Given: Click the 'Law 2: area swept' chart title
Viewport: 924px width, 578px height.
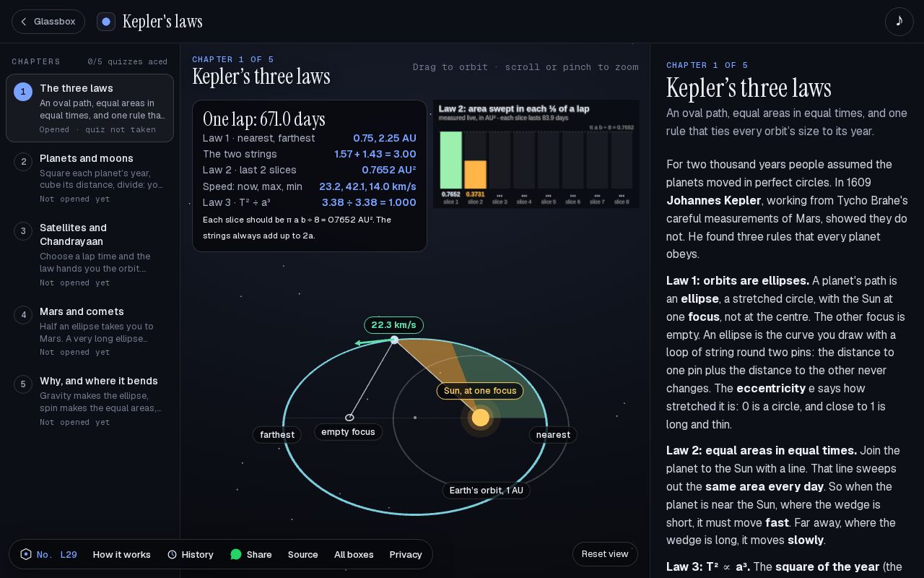Looking at the screenshot, I should (x=514, y=109).
